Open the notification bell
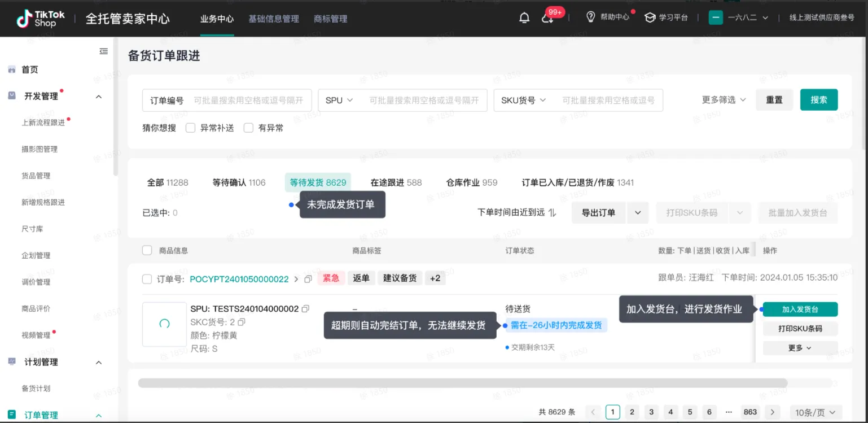Image resolution: width=868 pixels, height=423 pixels. pos(524,18)
